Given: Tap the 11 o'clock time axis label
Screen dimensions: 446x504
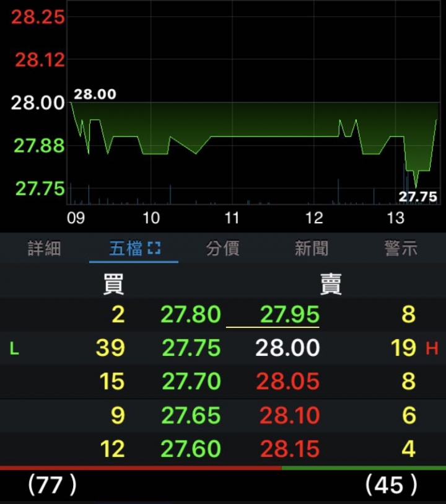Looking at the screenshot, I should pos(232,218).
